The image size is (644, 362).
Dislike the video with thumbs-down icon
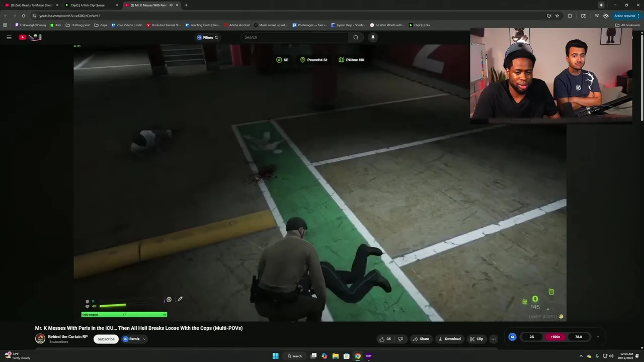pyautogui.click(x=401, y=339)
